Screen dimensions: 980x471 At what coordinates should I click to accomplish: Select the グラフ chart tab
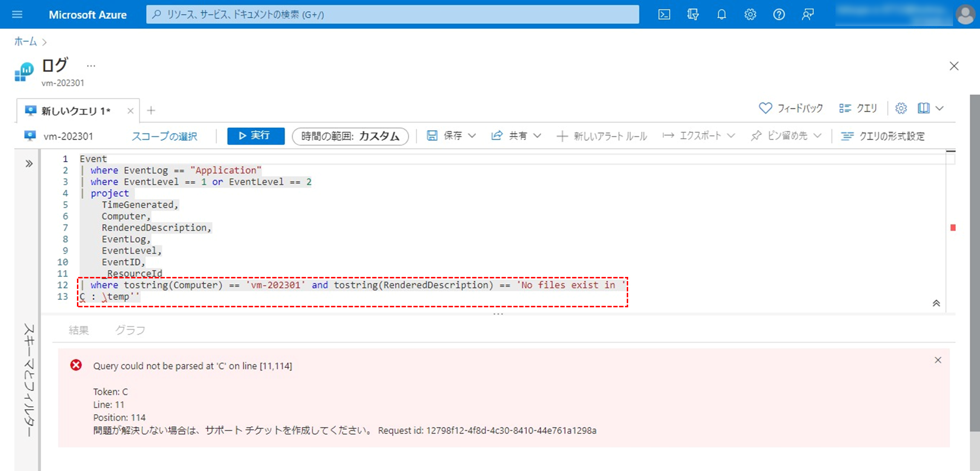tap(130, 330)
